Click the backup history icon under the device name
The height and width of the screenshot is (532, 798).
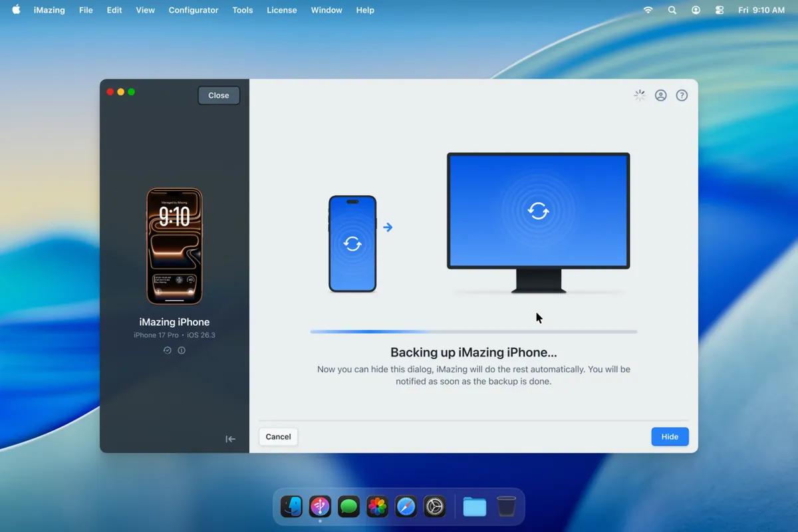pos(168,350)
